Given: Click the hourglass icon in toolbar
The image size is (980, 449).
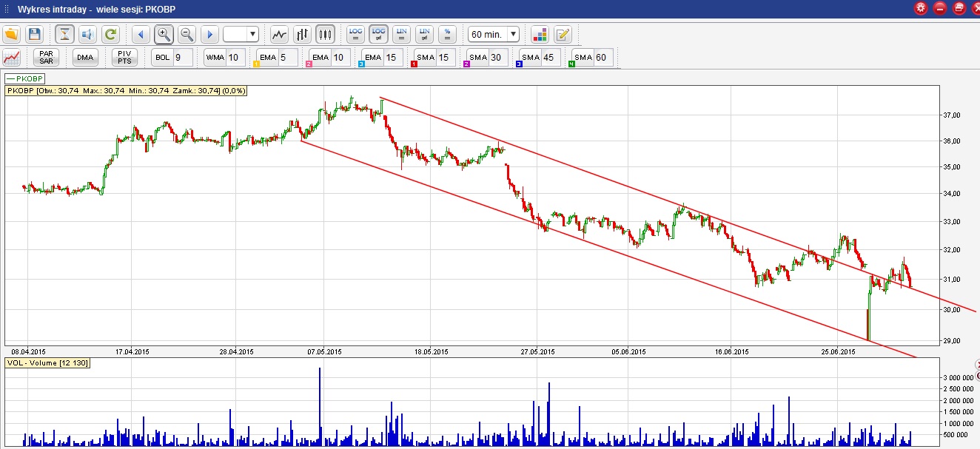Looking at the screenshot, I should point(65,34).
